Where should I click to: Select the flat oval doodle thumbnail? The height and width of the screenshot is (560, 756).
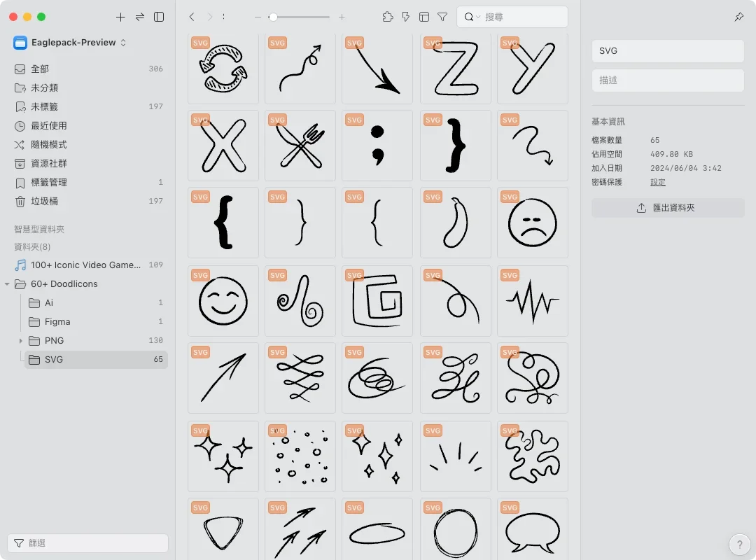(x=377, y=530)
